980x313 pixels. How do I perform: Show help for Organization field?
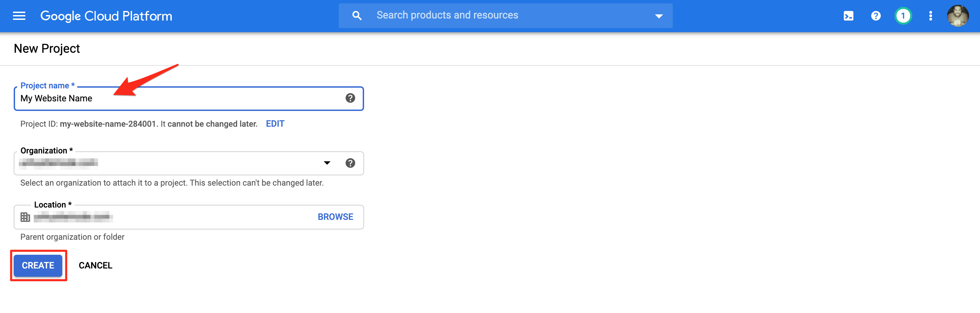pyautogui.click(x=350, y=163)
